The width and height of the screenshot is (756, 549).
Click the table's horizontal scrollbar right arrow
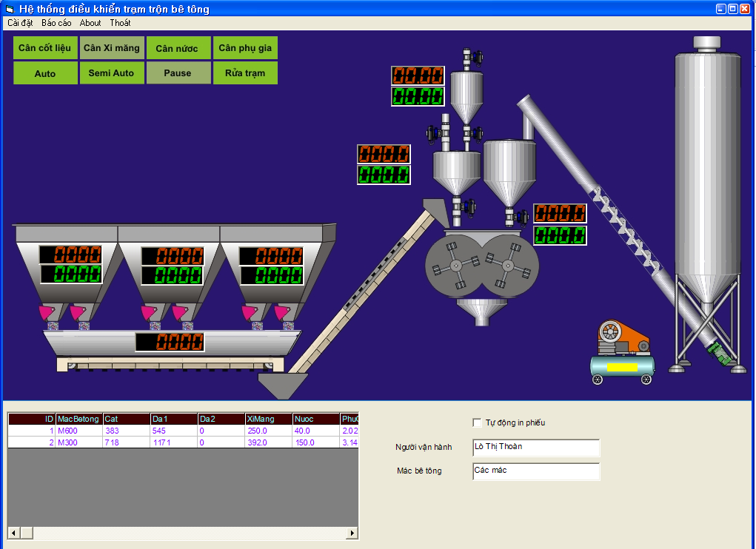coord(352,533)
